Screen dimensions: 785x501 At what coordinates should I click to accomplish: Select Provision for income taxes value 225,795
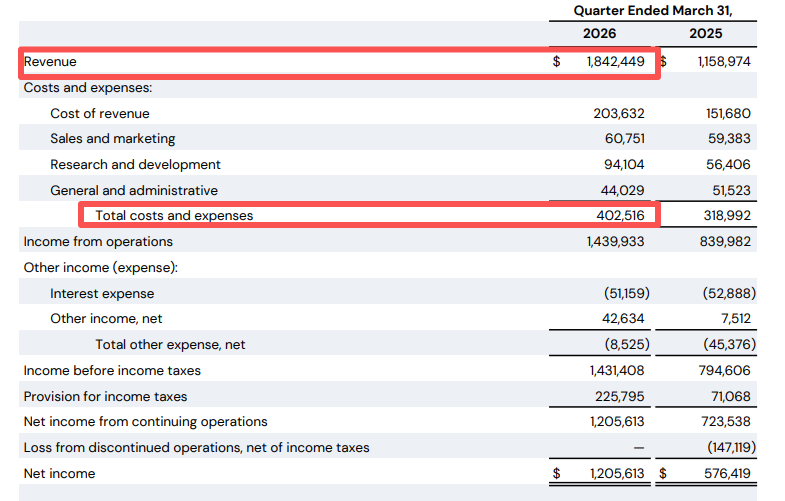pyautogui.click(x=620, y=397)
